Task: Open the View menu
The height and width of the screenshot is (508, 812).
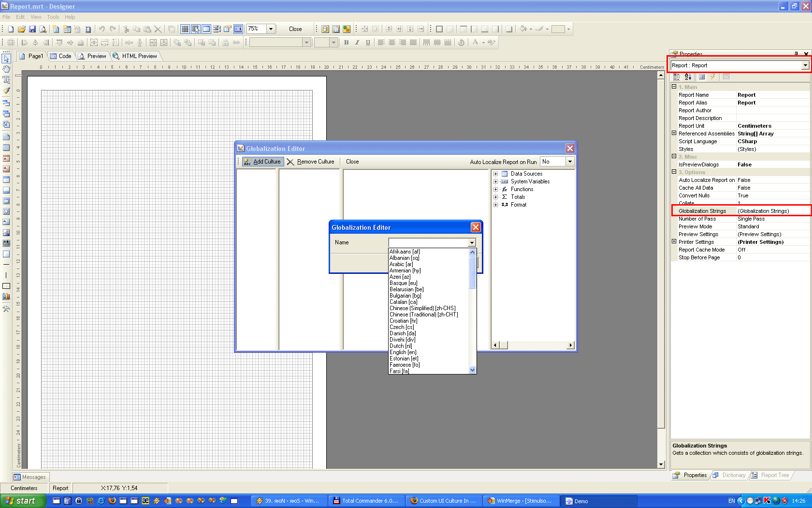Action: (36, 17)
